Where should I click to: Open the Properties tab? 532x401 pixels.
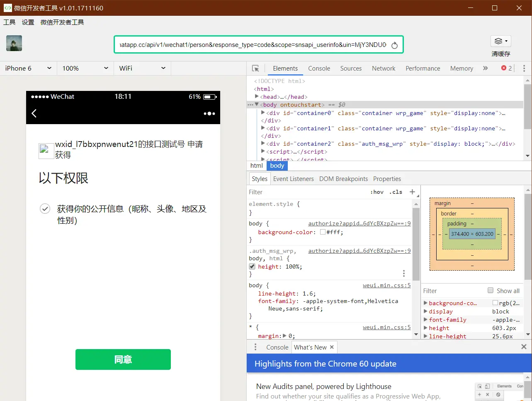tap(387, 179)
